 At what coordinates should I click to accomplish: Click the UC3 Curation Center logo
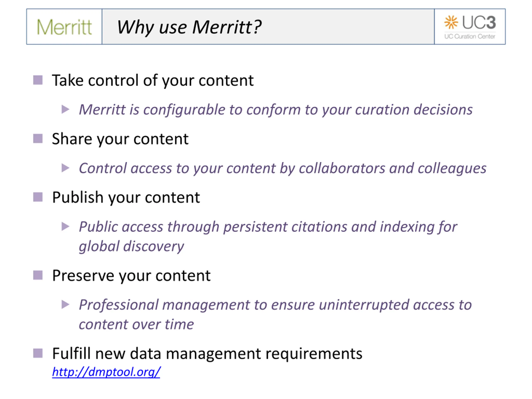pos(470,27)
